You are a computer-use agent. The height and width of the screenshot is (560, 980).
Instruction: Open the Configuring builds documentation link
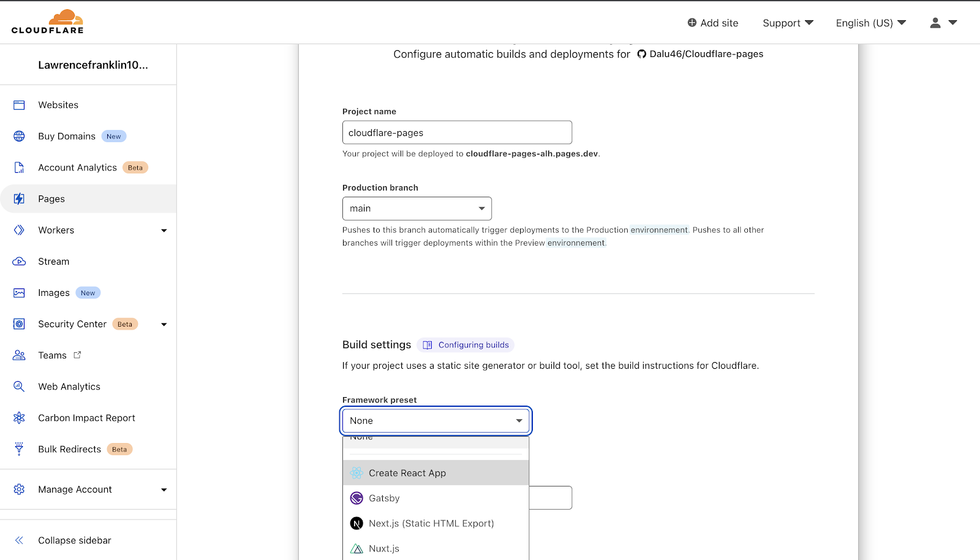click(466, 345)
